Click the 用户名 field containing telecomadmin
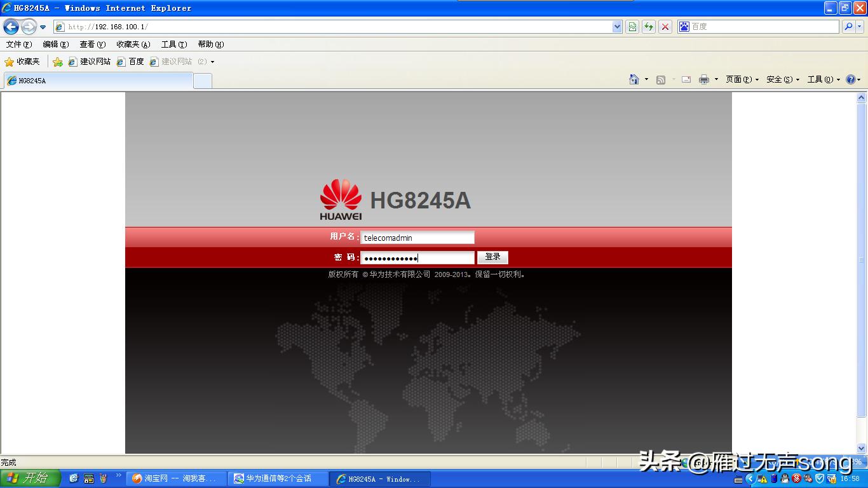The image size is (868, 488). pyautogui.click(x=417, y=238)
